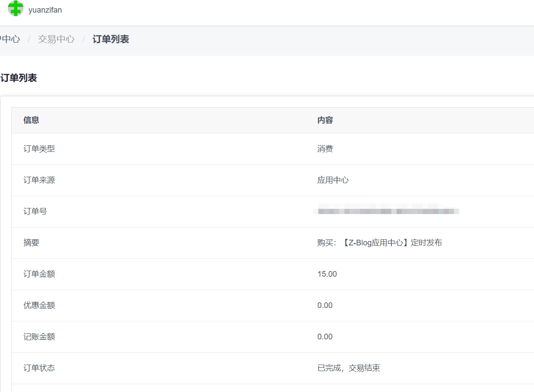
Task: Click the 内容 column header
Action: pos(325,121)
